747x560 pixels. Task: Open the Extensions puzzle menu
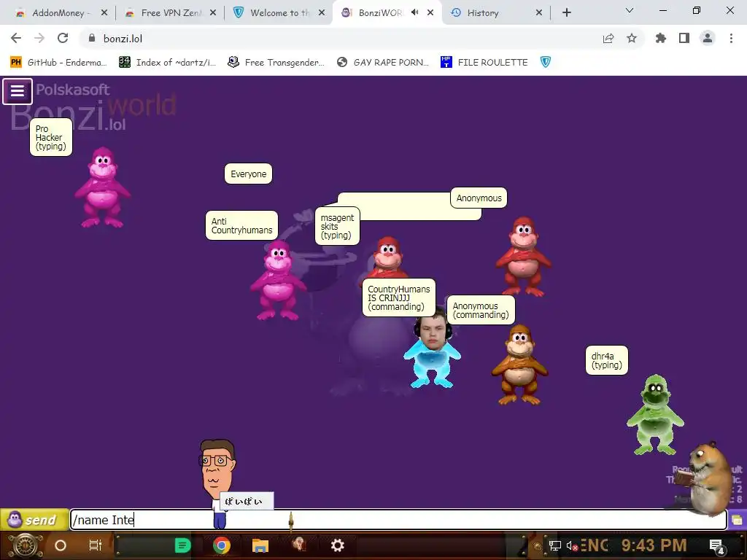pyautogui.click(x=661, y=38)
